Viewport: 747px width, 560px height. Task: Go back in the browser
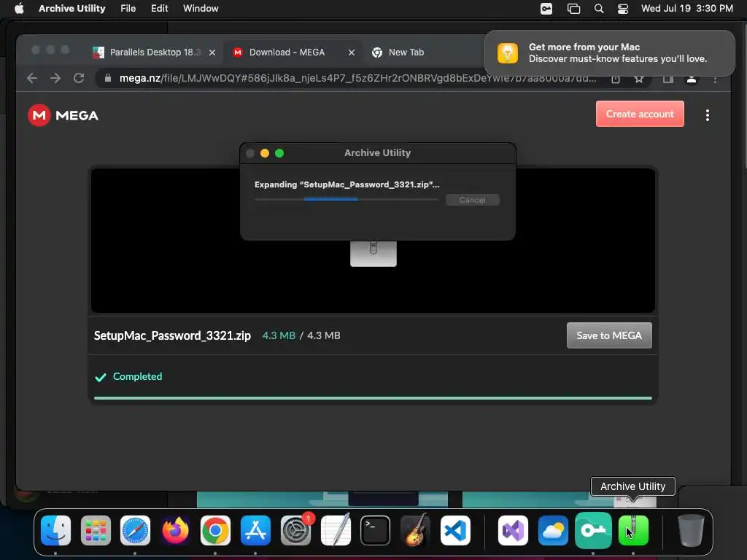click(32, 78)
